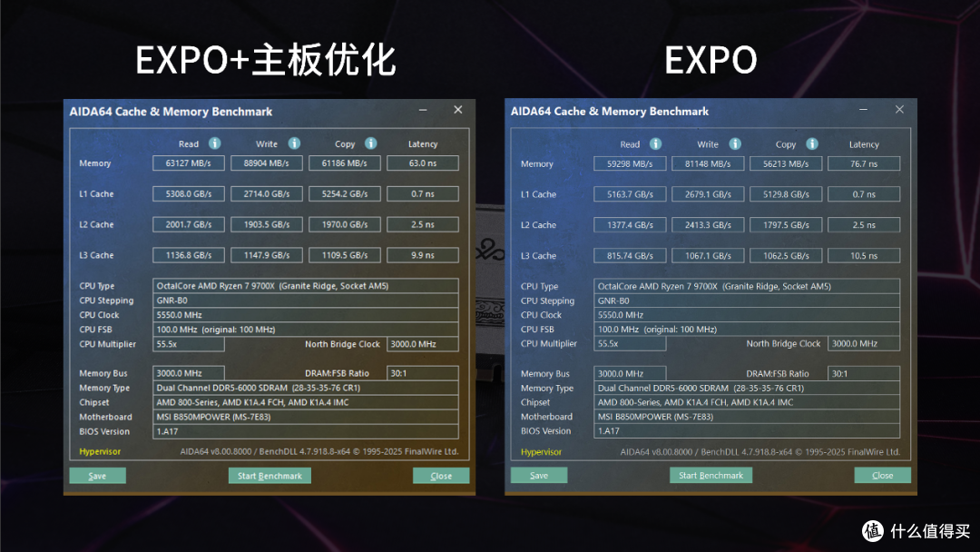
Task: Minimize the left AIDA64 window
Action: [x=423, y=110]
